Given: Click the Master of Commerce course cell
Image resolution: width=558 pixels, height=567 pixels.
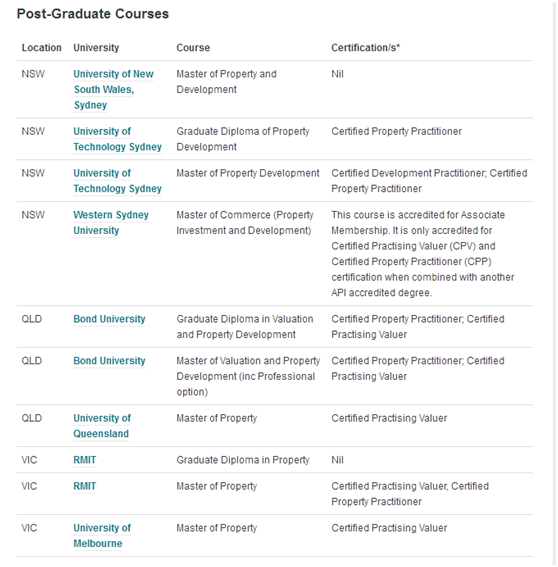Looking at the screenshot, I should click(245, 222).
